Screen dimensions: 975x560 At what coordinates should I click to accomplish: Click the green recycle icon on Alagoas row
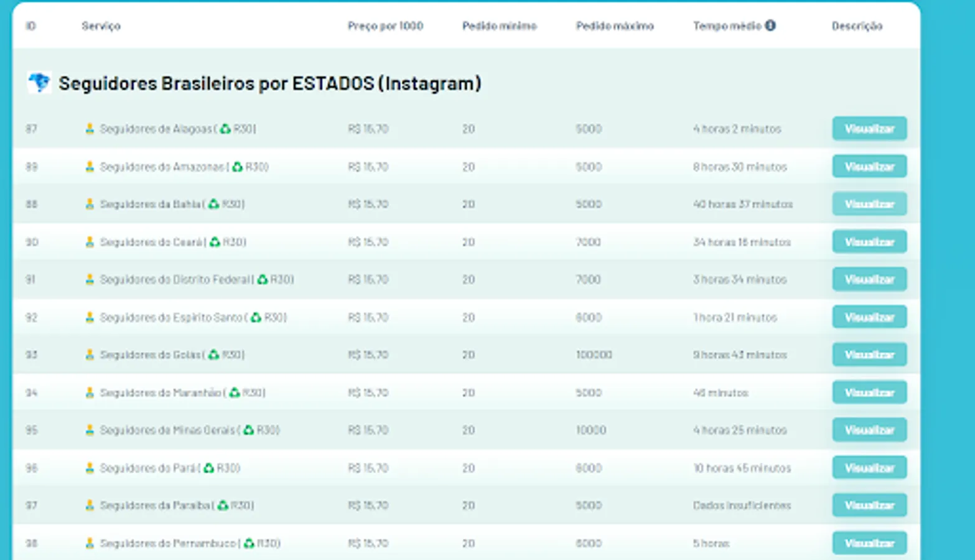tap(225, 129)
